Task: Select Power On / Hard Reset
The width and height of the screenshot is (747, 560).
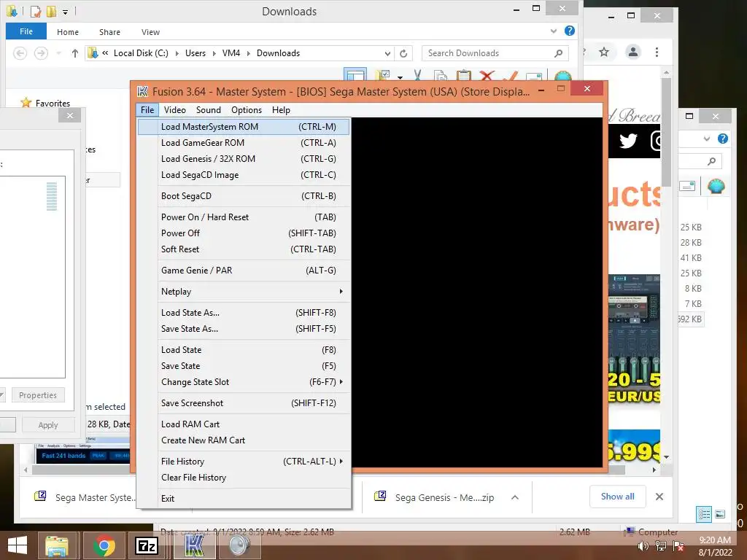Action: coord(244,217)
